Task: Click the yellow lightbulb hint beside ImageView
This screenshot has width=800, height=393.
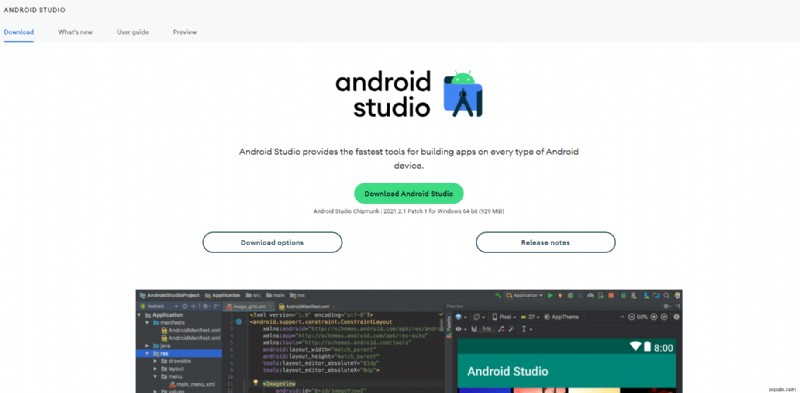Action: [256, 382]
